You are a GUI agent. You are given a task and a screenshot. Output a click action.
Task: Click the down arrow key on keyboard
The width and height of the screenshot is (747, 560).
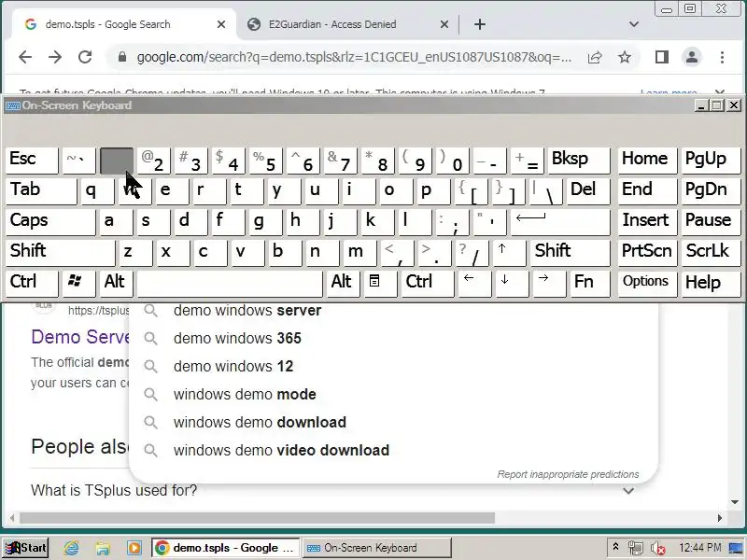[511, 283]
